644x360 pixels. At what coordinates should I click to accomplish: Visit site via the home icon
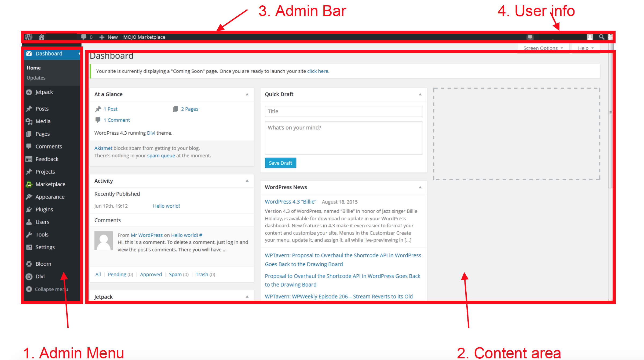(x=41, y=37)
